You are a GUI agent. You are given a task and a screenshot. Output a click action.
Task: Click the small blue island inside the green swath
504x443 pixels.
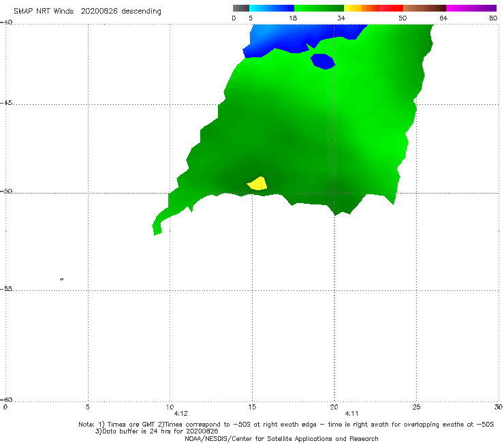click(x=323, y=61)
